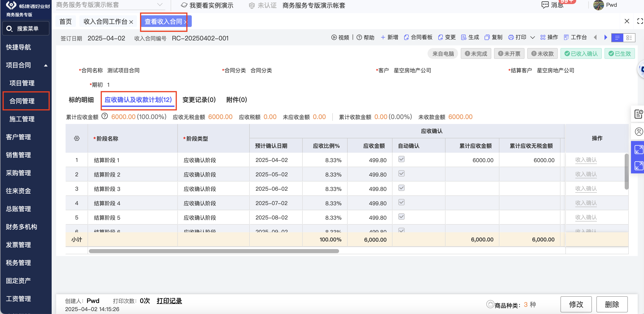
Task: Click the 修改 button
Action: click(576, 304)
